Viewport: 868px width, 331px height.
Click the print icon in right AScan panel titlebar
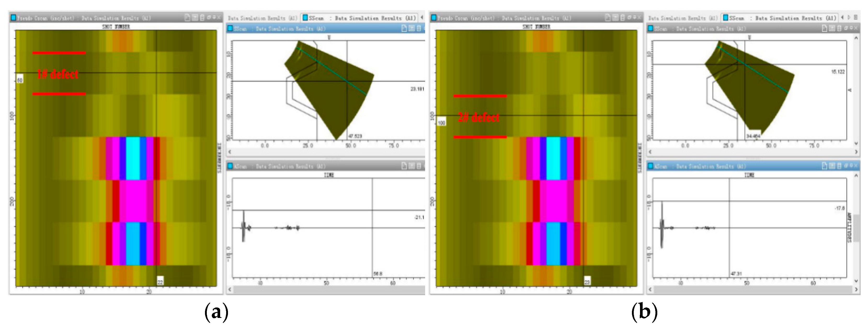point(839,166)
